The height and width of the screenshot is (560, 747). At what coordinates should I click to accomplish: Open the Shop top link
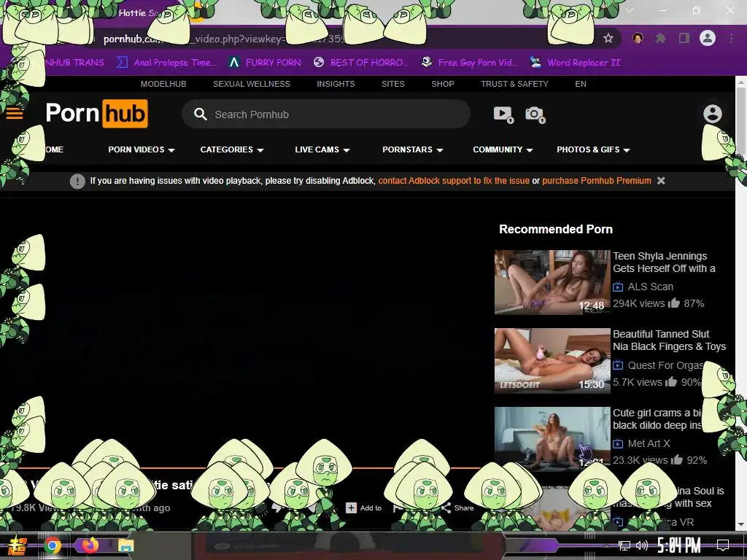click(443, 84)
